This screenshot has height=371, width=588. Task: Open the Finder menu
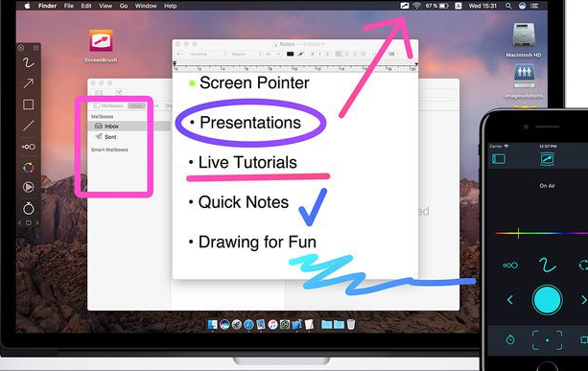pos(47,6)
